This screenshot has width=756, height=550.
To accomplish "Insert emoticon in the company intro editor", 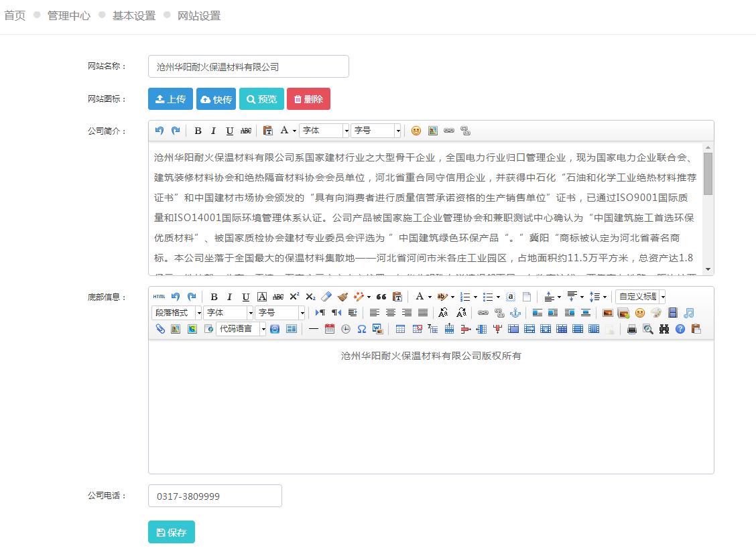I will (x=416, y=131).
